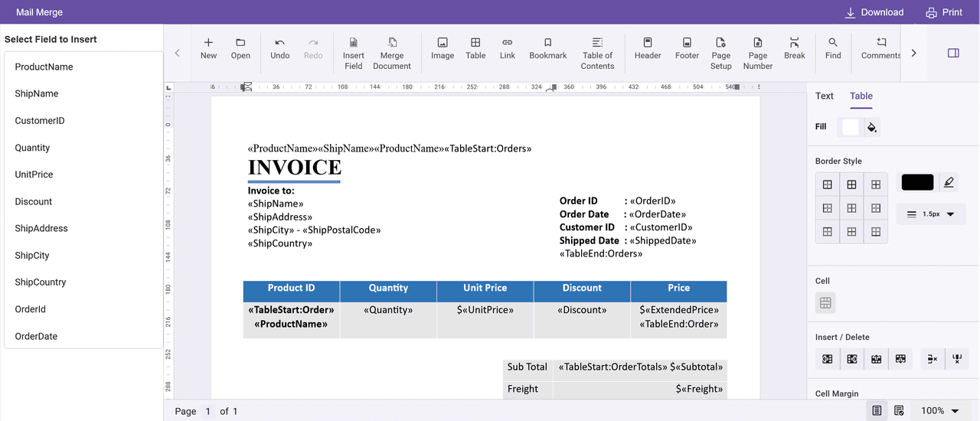980x421 pixels.
Task: Switch to page layout view in status bar
Action: tap(877, 410)
